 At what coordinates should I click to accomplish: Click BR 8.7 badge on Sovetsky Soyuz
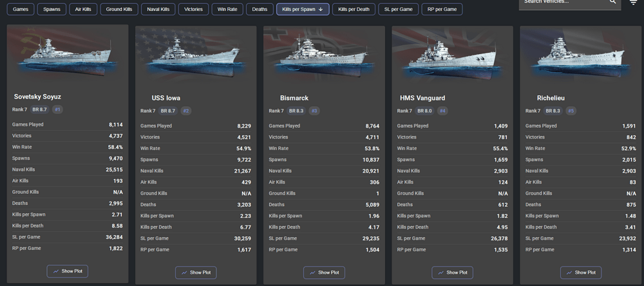tap(39, 110)
